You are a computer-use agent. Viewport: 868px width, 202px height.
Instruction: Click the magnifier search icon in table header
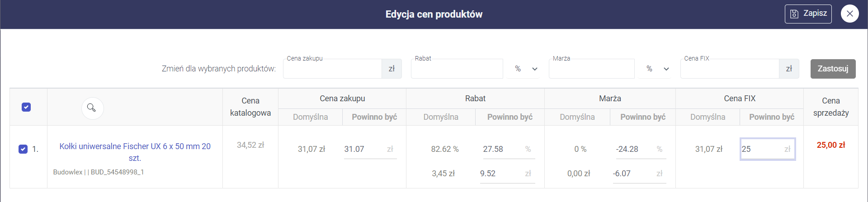[92, 108]
